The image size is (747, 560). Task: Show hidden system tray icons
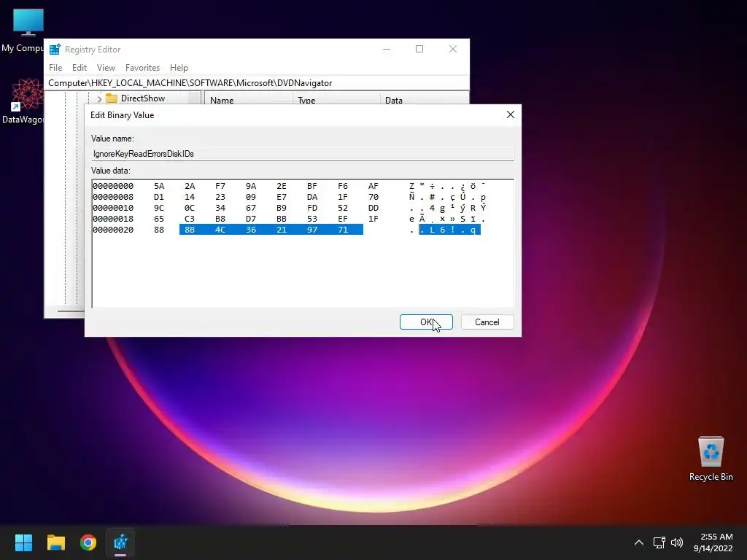[639, 542]
